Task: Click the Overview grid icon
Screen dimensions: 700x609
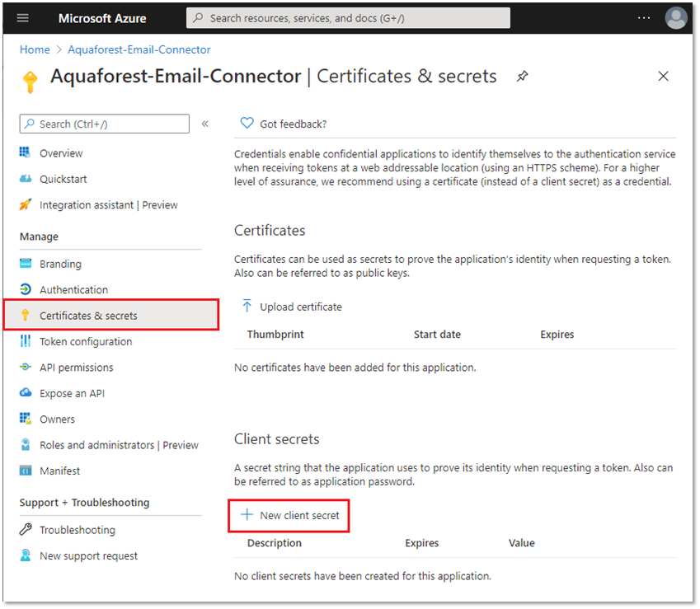Action: [x=26, y=153]
